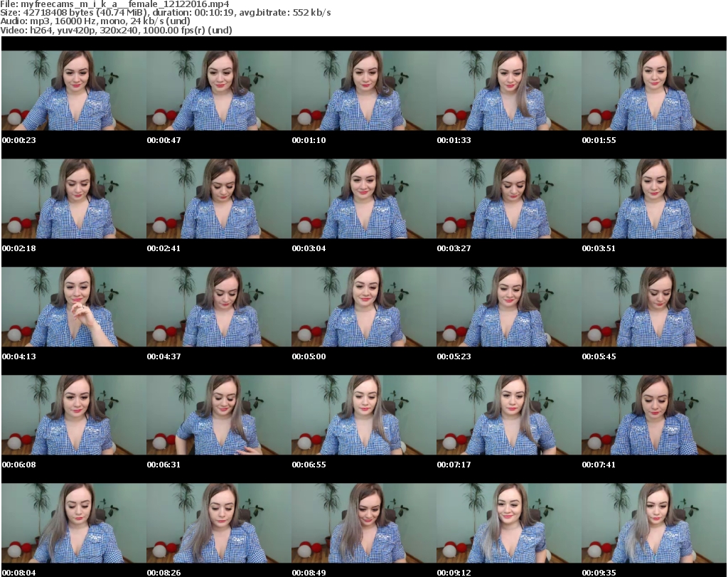Open the frame timestamped 00:05:45
728x577 pixels.
click(654, 307)
